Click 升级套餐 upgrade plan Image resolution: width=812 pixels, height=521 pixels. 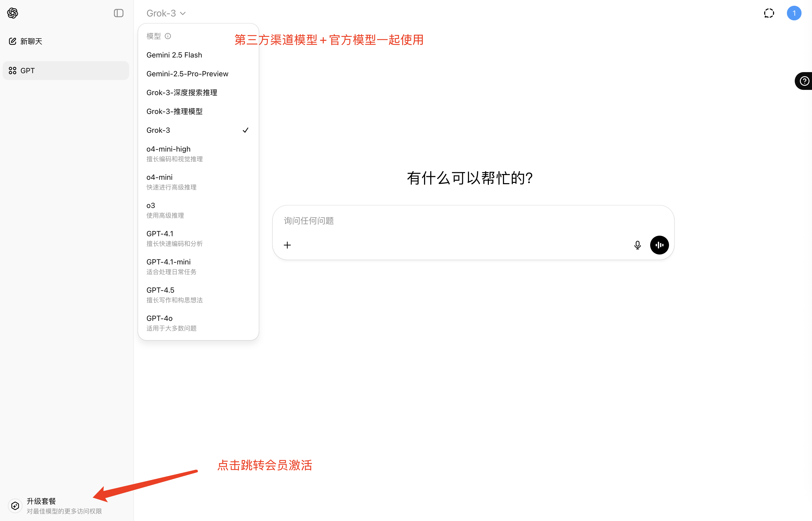[41, 501]
